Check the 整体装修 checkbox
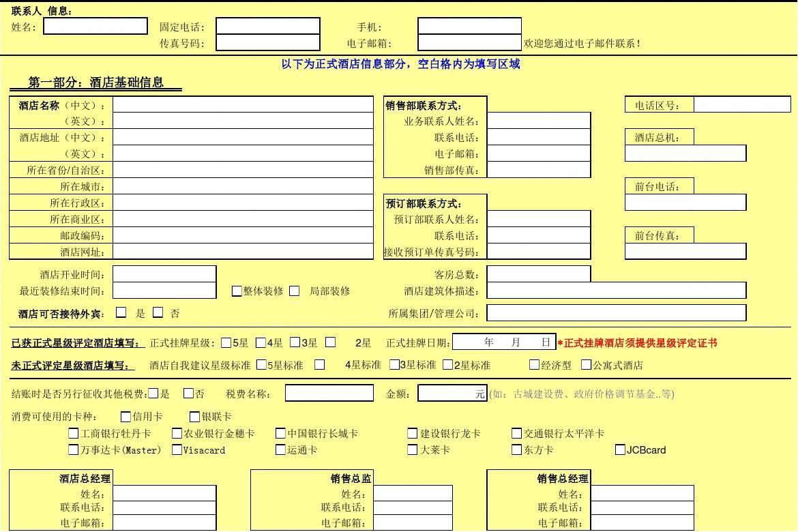Viewport: 798px width, 532px height. pos(237,291)
